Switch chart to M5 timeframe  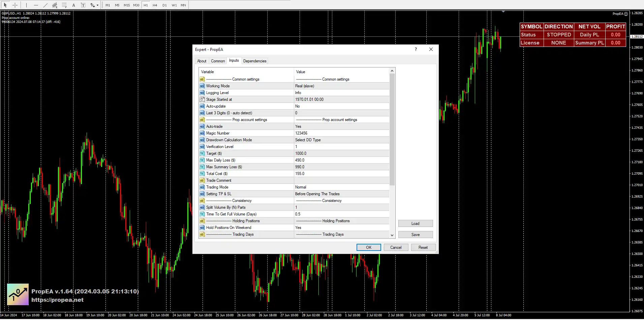117,5
